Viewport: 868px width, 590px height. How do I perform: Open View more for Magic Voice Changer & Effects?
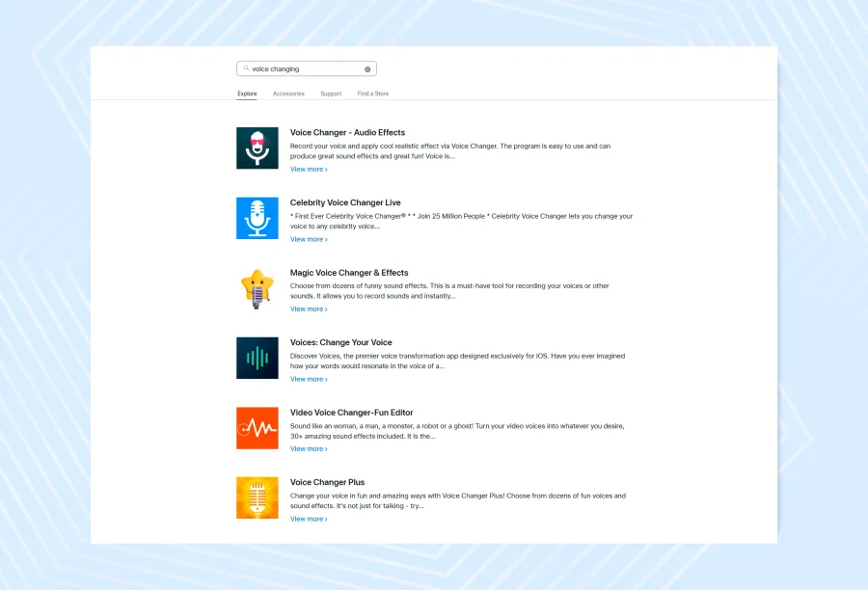tap(309, 309)
